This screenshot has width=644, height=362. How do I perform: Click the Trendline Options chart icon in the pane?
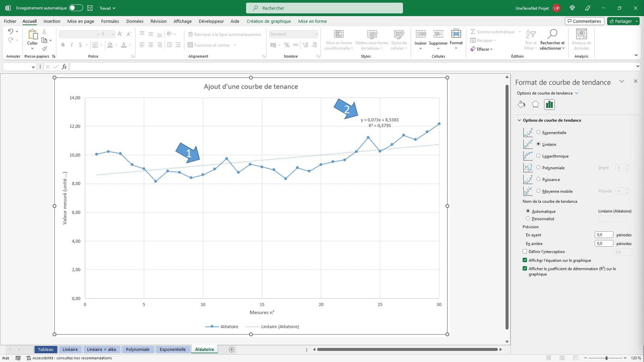[x=549, y=104]
